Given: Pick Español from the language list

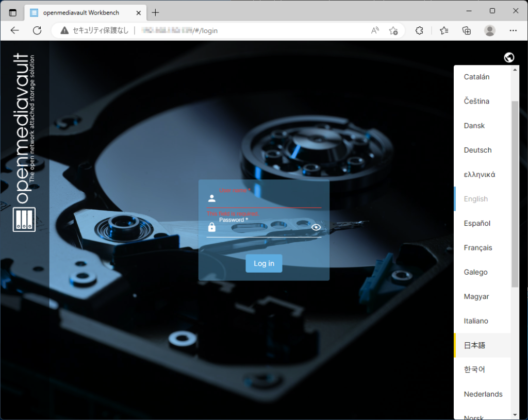Looking at the screenshot, I should (477, 223).
